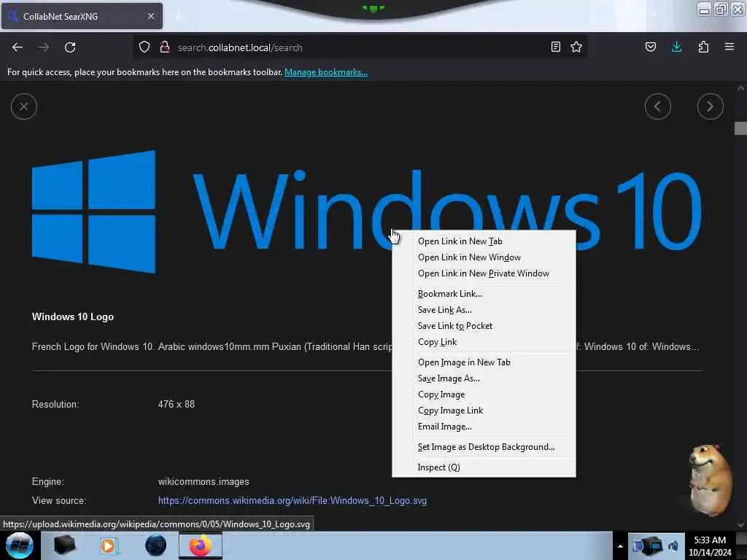Open the Wikimedia Commons view source link
This screenshot has width=747, height=560.
(x=292, y=501)
